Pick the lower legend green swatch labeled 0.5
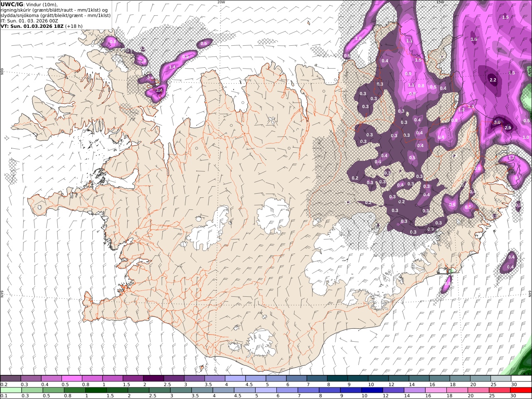The width and height of the screenshot is (532, 399). 53,390
